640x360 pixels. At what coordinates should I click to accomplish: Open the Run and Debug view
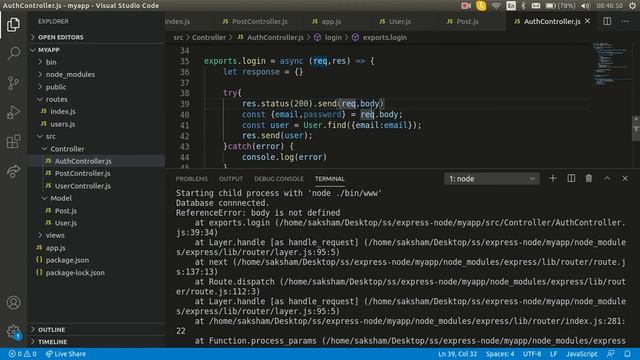(x=13, y=112)
